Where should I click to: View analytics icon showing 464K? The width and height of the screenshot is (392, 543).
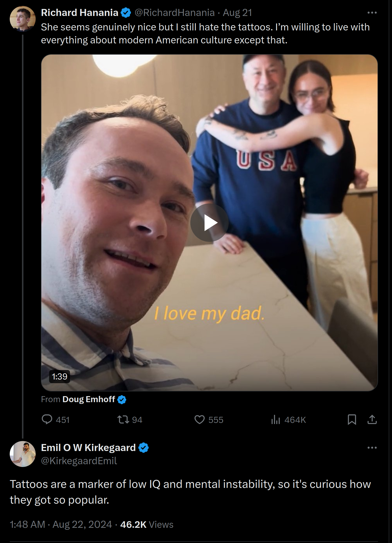[x=276, y=420]
